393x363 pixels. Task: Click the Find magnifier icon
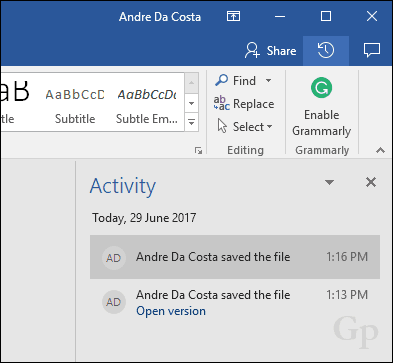221,80
